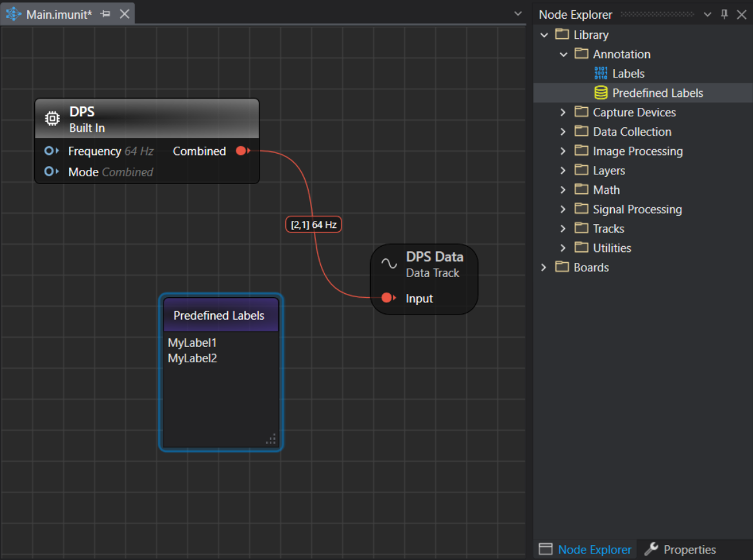Select MyLabel1 in Predefined Labels node
Screen dimensions: 753x560
pos(192,343)
